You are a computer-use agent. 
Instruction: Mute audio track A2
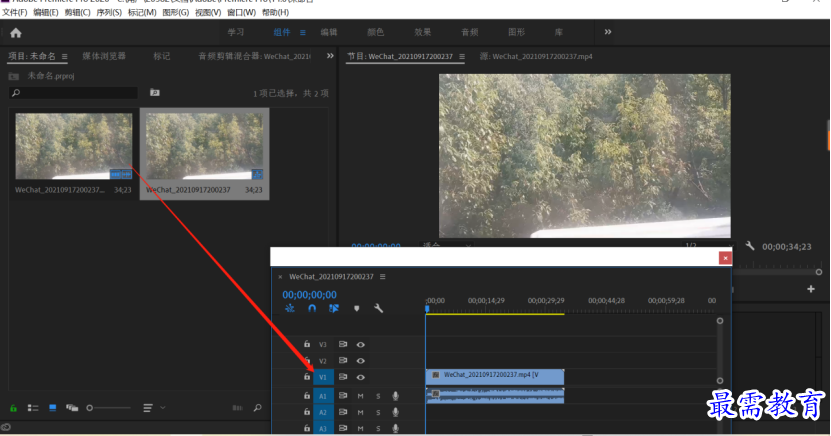coord(360,412)
